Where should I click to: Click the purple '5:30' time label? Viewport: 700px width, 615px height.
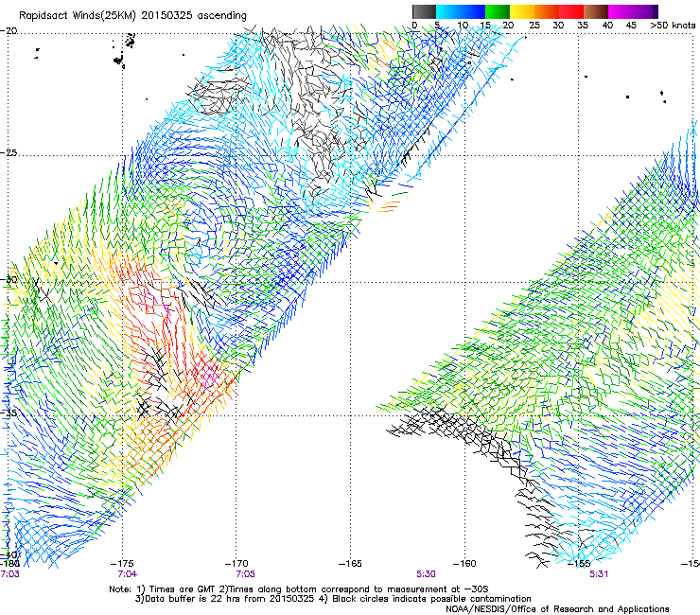pyautogui.click(x=426, y=574)
